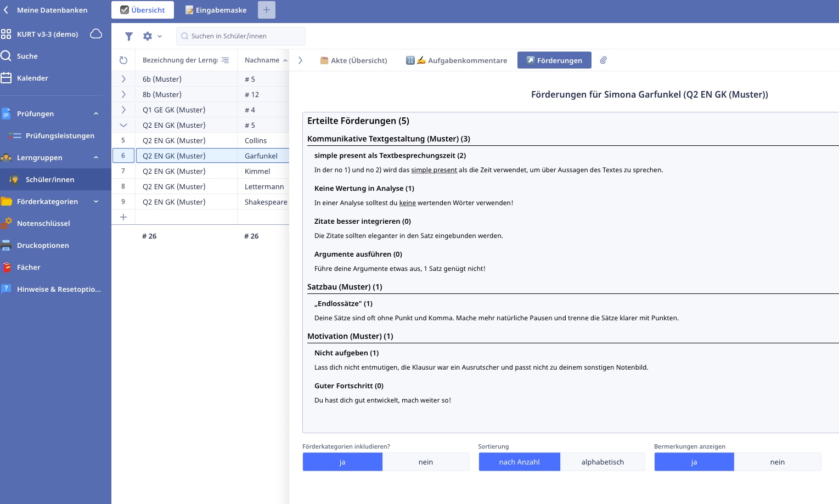Viewport: 839px width, 504px height.
Task: Select the Garfunkel student row
Action: tap(201, 156)
